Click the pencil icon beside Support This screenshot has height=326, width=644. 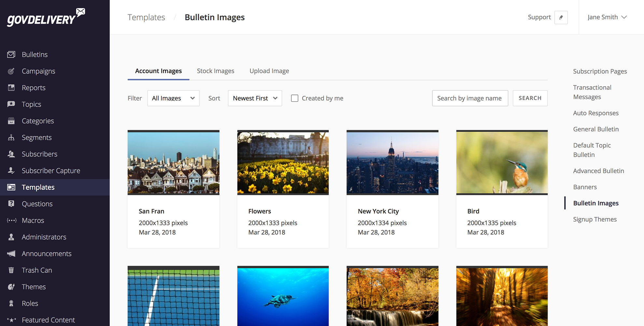pyautogui.click(x=561, y=17)
